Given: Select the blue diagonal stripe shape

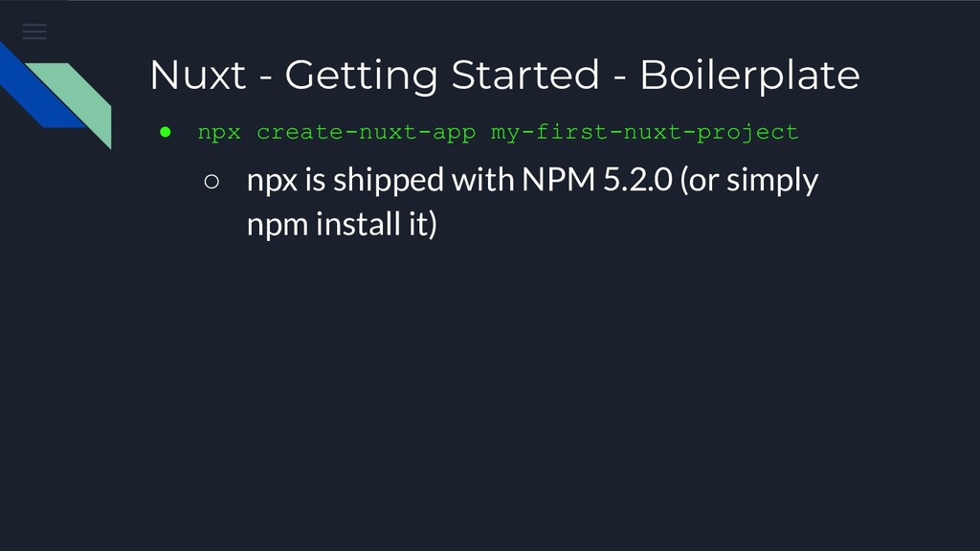Looking at the screenshot, I should coord(37,85).
